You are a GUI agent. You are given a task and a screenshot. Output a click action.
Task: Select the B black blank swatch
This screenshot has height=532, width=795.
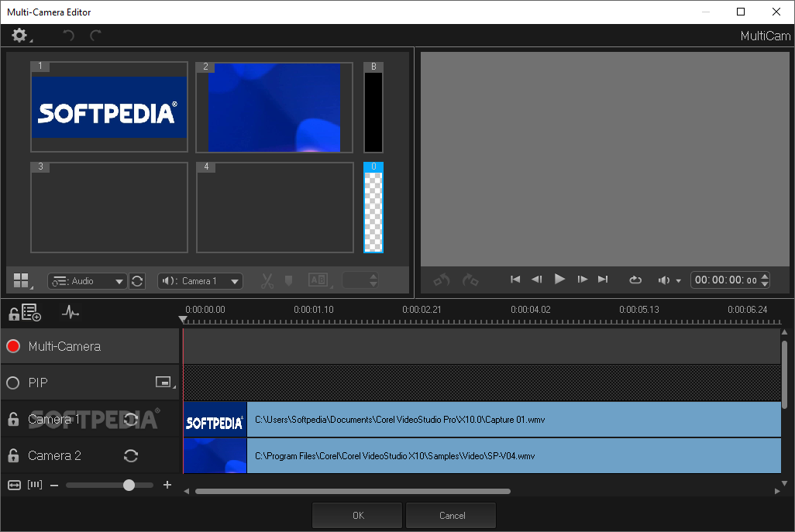point(373,107)
